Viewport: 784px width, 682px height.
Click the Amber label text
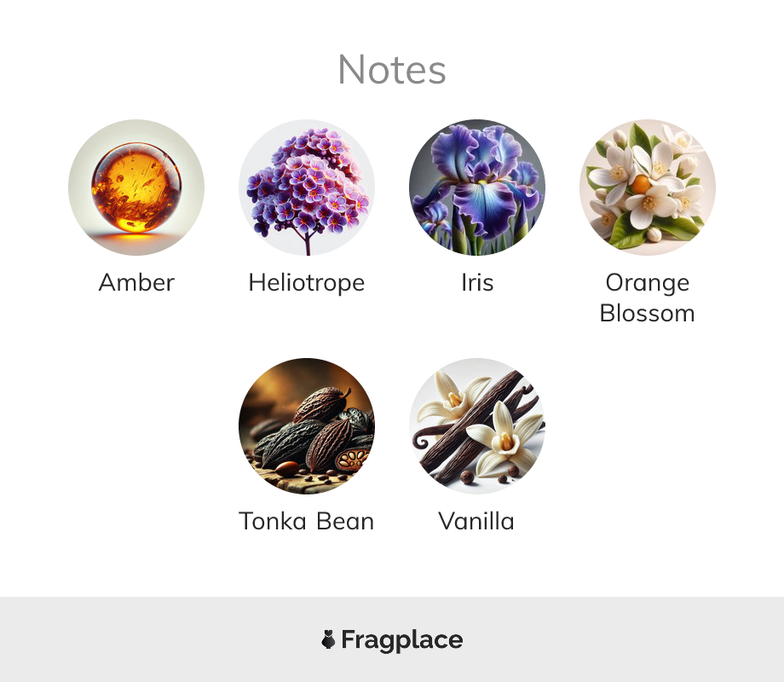point(136,282)
